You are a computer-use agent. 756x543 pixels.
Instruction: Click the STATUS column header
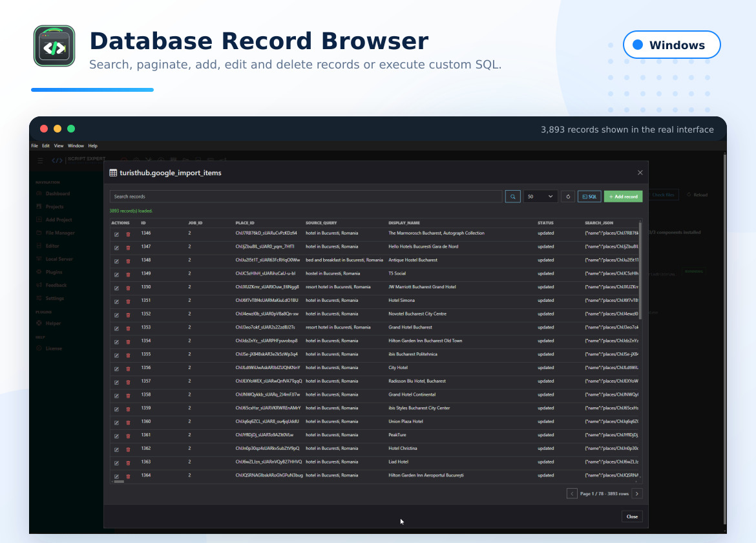pyautogui.click(x=546, y=223)
